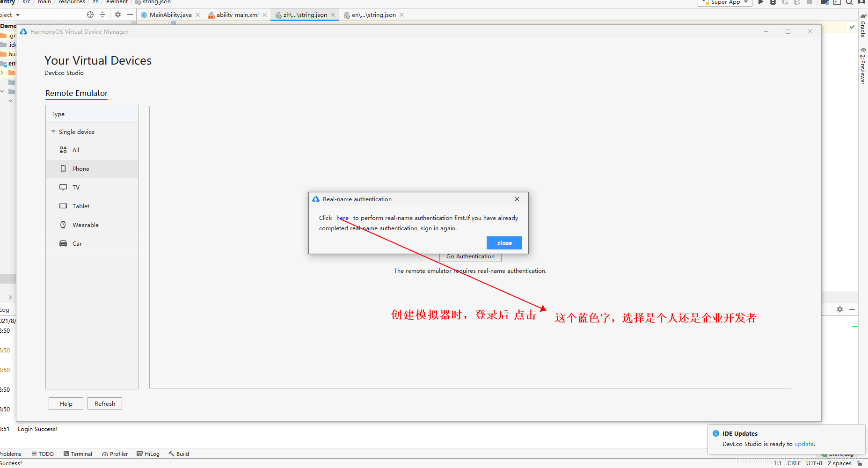
Task: Hide the log panel with minus icon
Action: coord(852,309)
